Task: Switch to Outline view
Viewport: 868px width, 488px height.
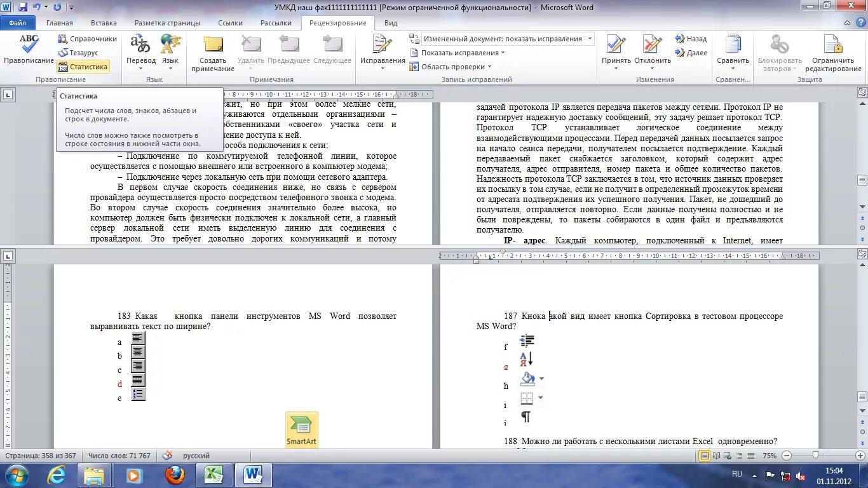Action: (740, 456)
